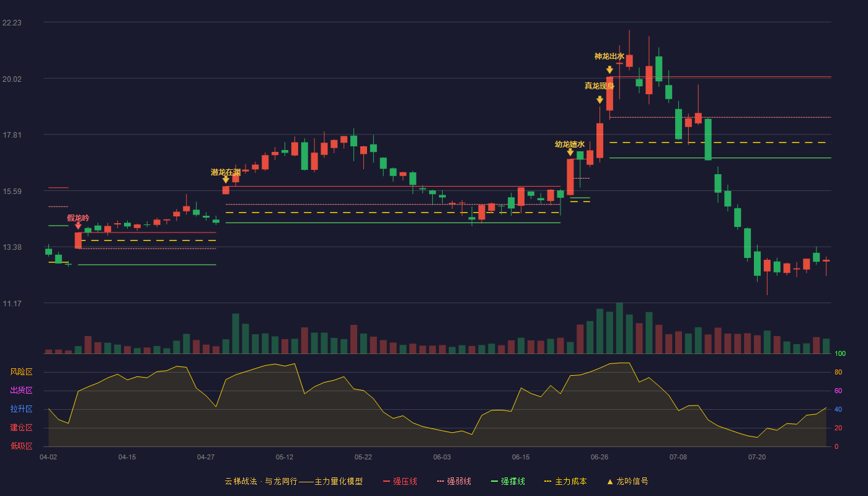Select the 拉升区 zone label

pos(21,409)
